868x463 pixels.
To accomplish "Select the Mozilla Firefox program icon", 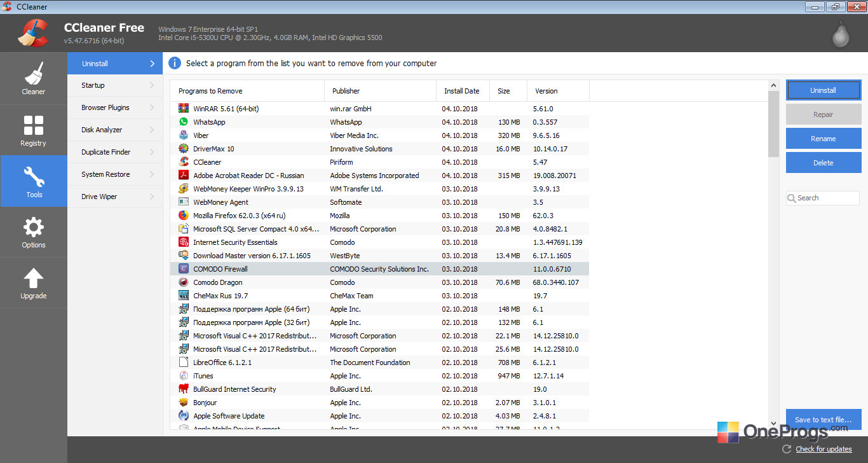I will pyautogui.click(x=184, y=216).
